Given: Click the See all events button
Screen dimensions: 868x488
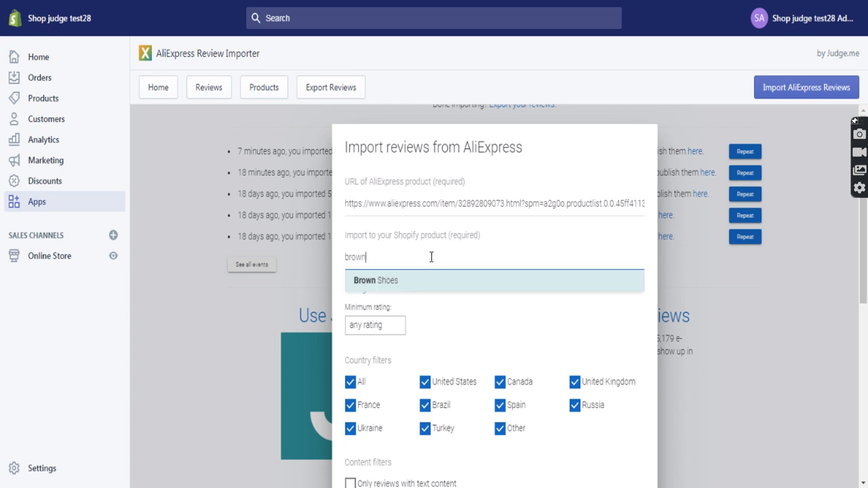Looking at the screenshot, I should (x=252, y=265).
